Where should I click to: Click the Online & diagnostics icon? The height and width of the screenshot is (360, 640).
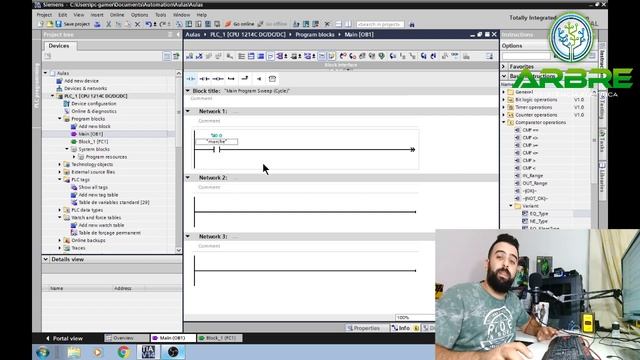pyautogui.click(x=67, y=111)
